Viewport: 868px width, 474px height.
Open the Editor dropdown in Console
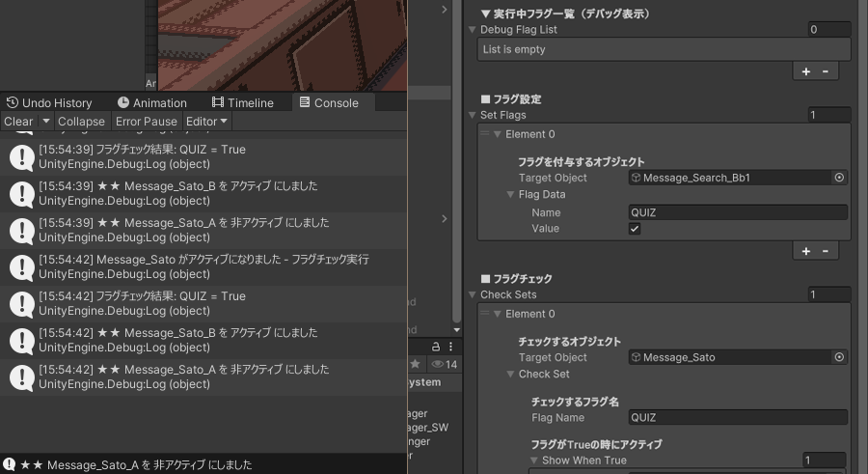[206, 122]
